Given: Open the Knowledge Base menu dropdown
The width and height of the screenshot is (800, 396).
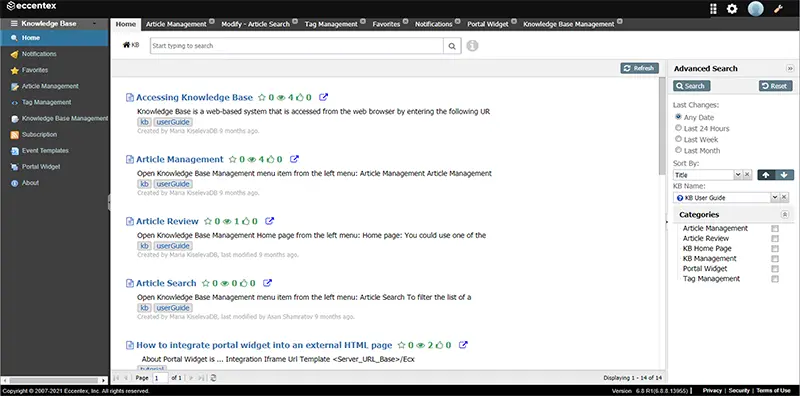Looking at the screenshot, I should coord(95,23).
